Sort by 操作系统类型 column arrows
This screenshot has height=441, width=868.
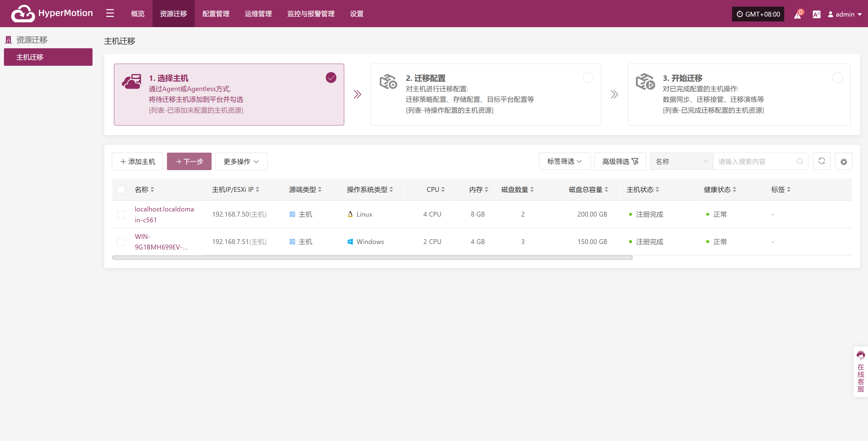click(391, 189)
